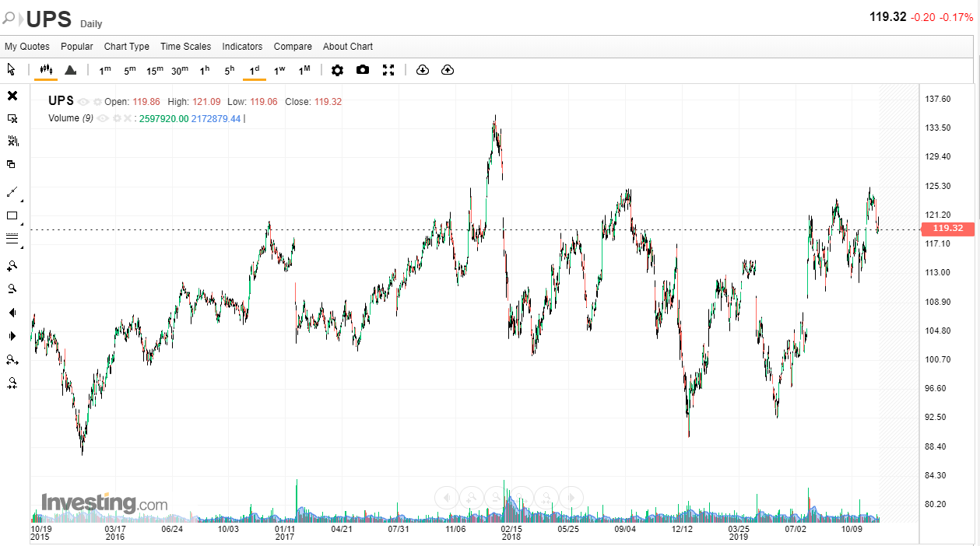The image size is (980, 546).
Task: Open chart settings gear
Action: point(337,70)
